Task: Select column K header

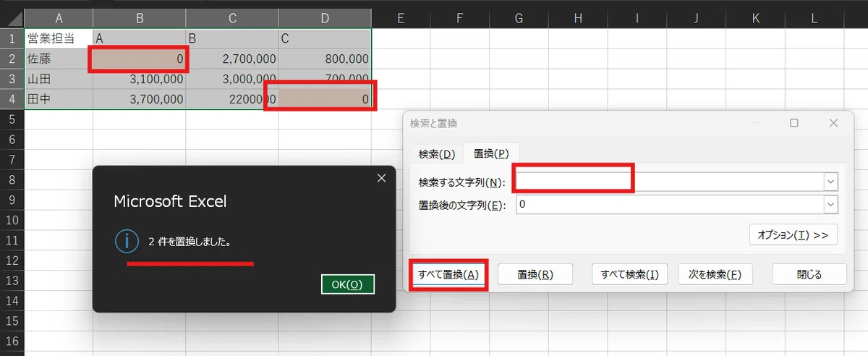Action: pos(755,18)
